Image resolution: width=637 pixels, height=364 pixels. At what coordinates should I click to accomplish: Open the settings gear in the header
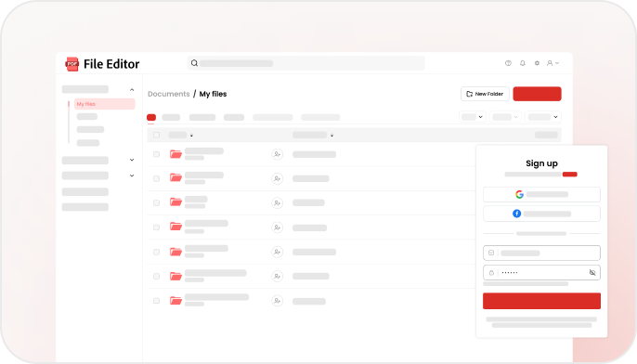click(x=537, y=63)
